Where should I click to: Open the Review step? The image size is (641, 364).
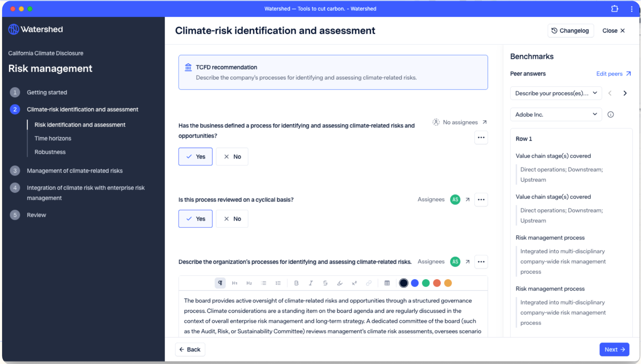tap(36, 215)
